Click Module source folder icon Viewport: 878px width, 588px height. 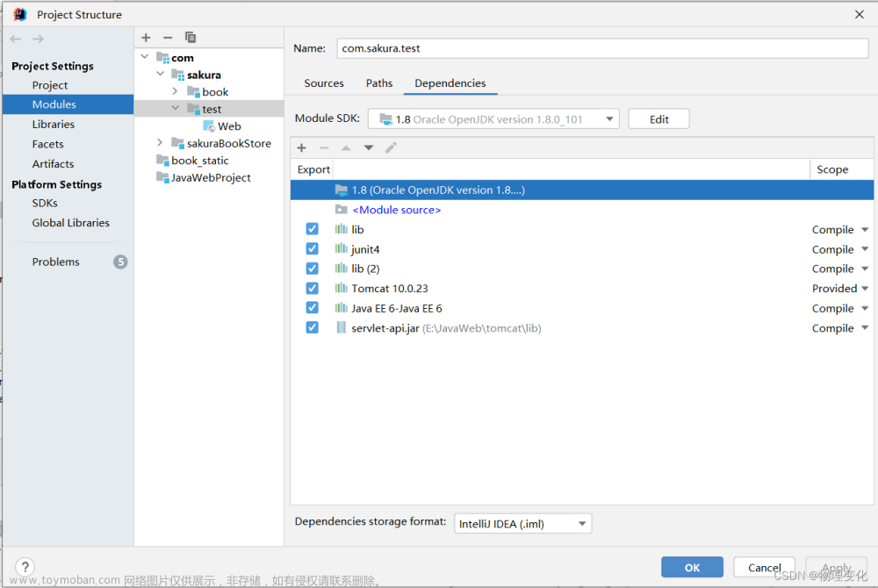(x=341, y=209)
